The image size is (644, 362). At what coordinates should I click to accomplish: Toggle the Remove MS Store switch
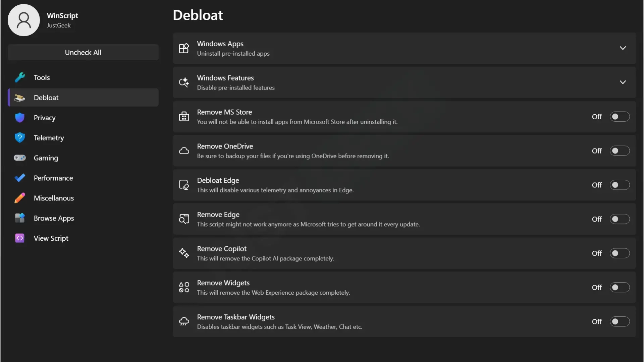tap(620, 117)
